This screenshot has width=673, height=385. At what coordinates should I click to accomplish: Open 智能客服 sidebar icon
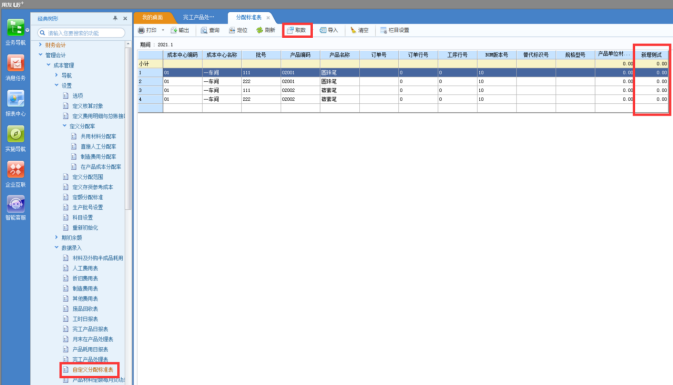(x=15, y=204)
